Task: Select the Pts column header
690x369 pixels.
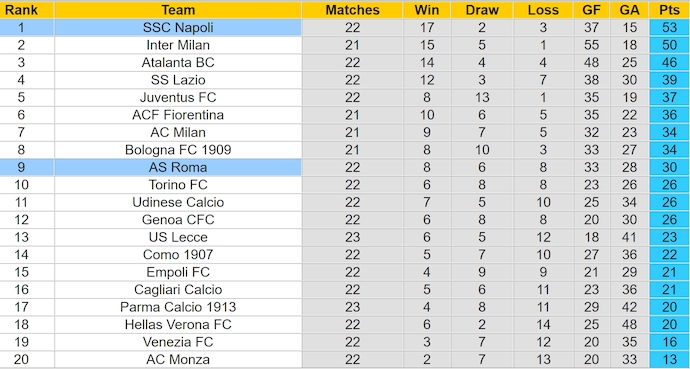Action: (x=669, y=10)
